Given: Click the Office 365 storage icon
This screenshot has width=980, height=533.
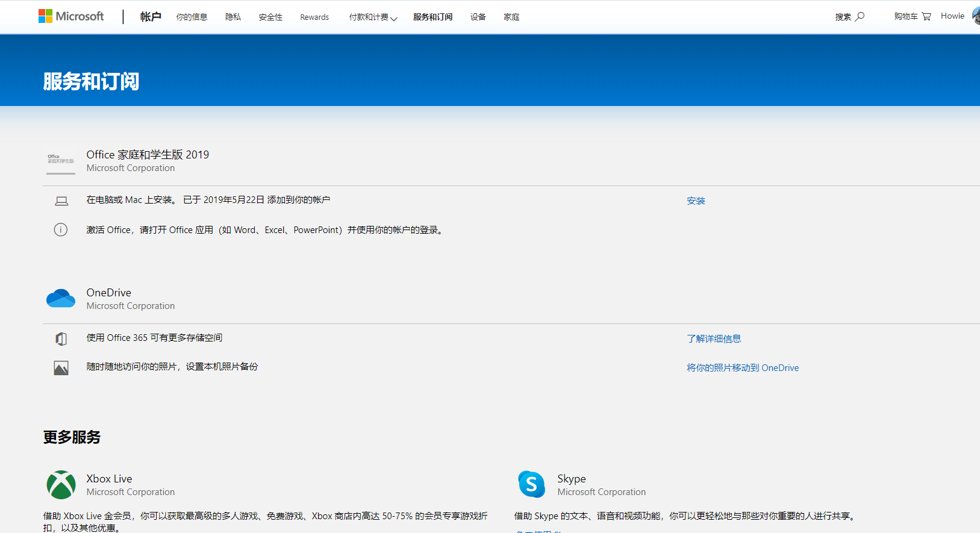Looking at the screenshot, I should coord(61,338).
